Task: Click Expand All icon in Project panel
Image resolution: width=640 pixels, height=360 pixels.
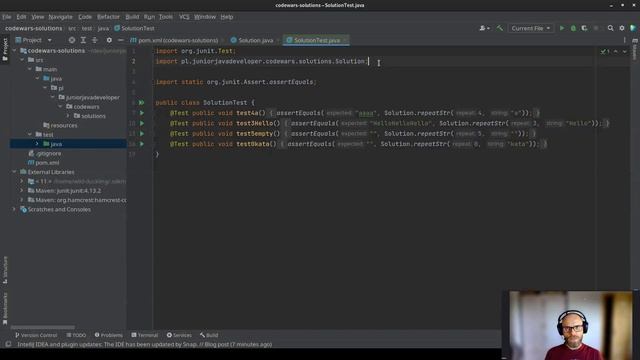Action: point(83,40)
